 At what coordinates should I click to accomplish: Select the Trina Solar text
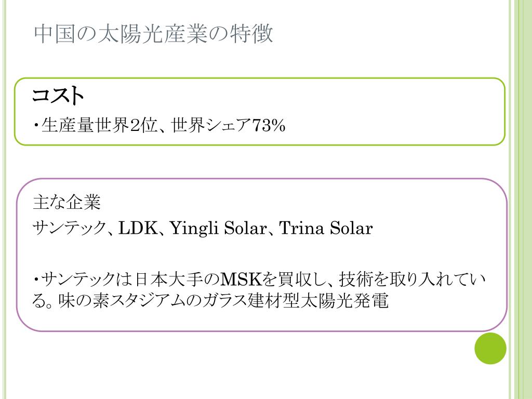326,228
